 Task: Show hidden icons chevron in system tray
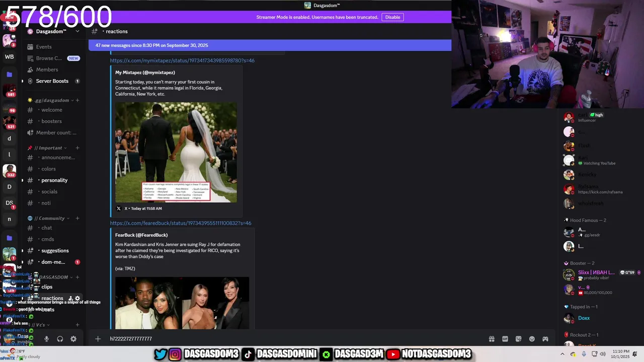point(562,354)
